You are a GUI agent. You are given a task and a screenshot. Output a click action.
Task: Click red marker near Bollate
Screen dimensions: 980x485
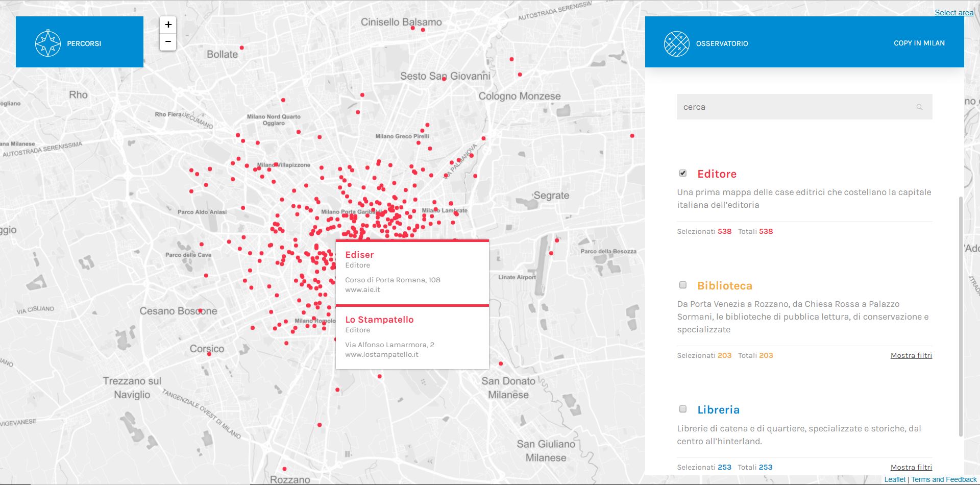click(241, 47)
